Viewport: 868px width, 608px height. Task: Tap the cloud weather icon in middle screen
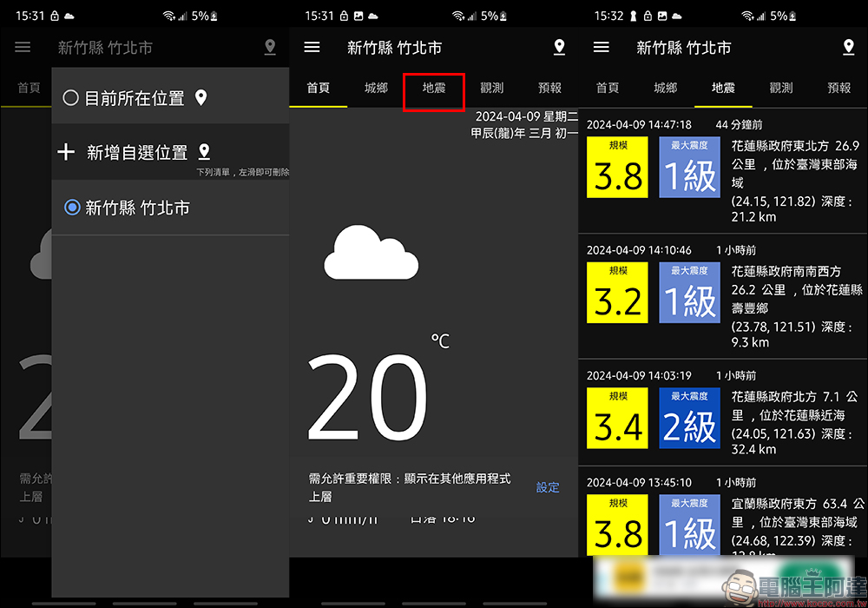tap(372, 253)
